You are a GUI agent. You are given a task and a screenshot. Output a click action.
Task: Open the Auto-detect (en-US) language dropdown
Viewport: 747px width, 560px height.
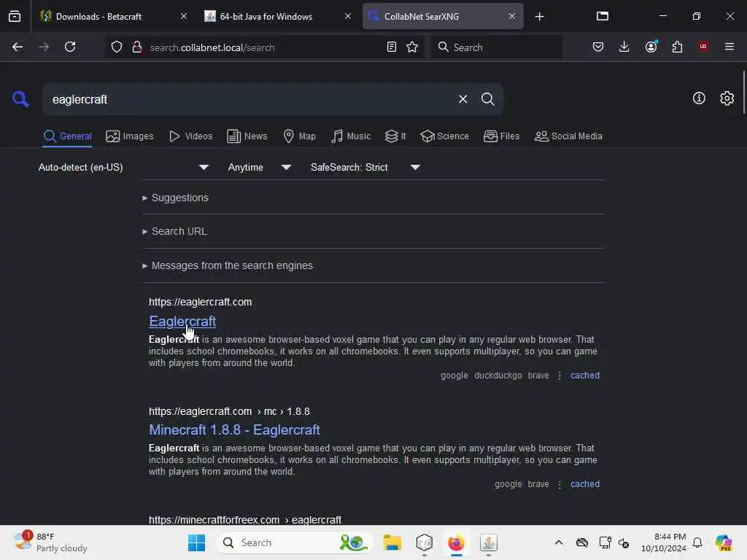[x=123, y=167]
